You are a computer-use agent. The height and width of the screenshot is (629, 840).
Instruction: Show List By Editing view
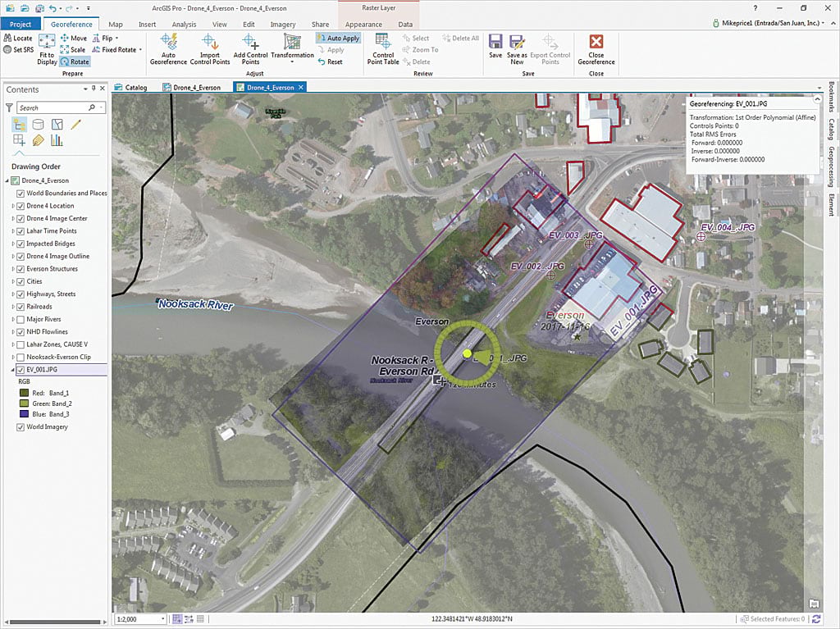(x=75, y=125)
